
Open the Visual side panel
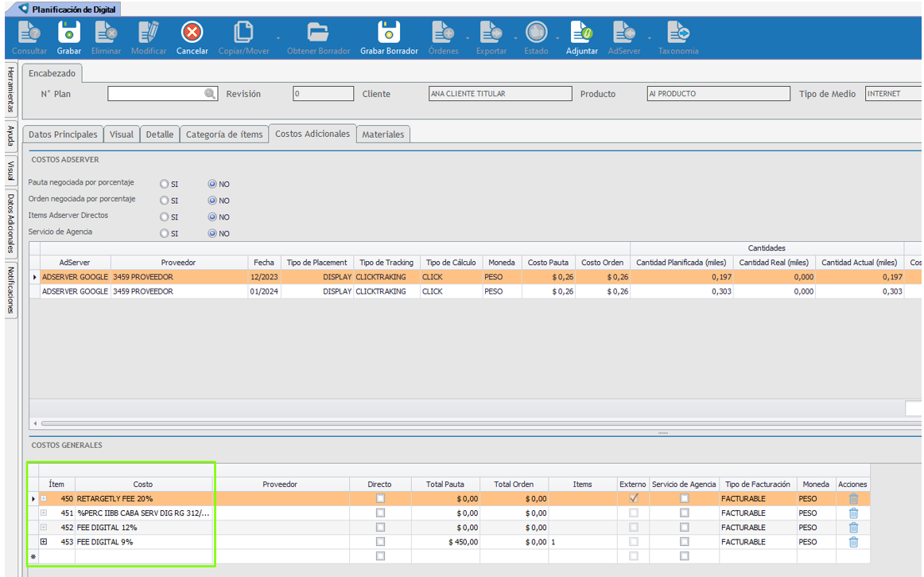point(10,170)
